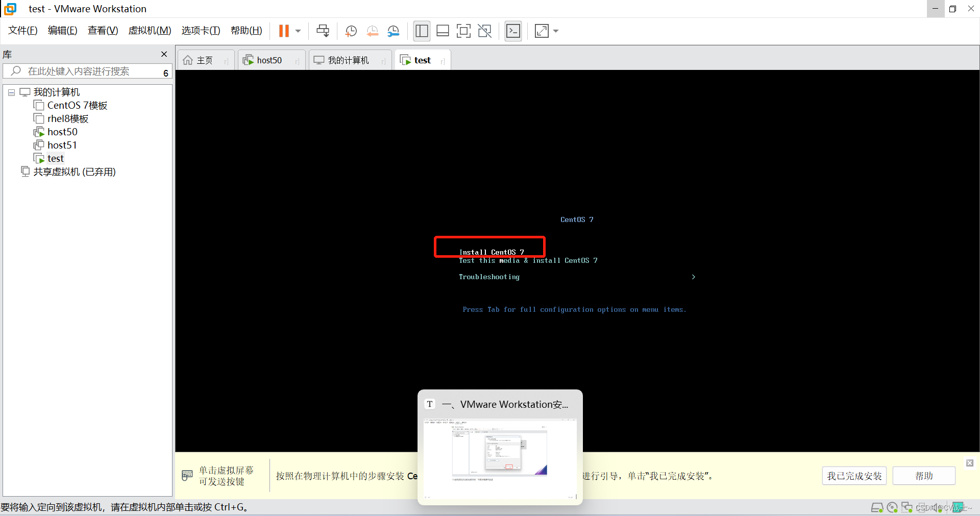The image size is (980, 516).
Task: Open the 文件(F) menu
Action: click(x=23, y=31)
